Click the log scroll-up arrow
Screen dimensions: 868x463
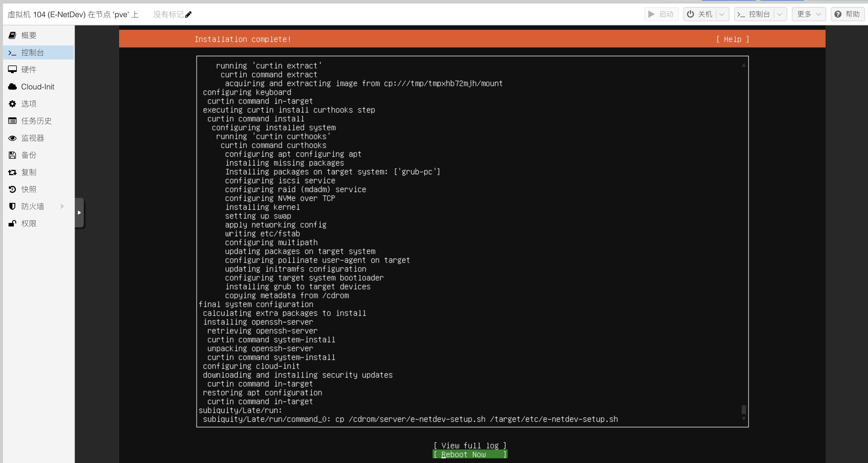point(744,65)
